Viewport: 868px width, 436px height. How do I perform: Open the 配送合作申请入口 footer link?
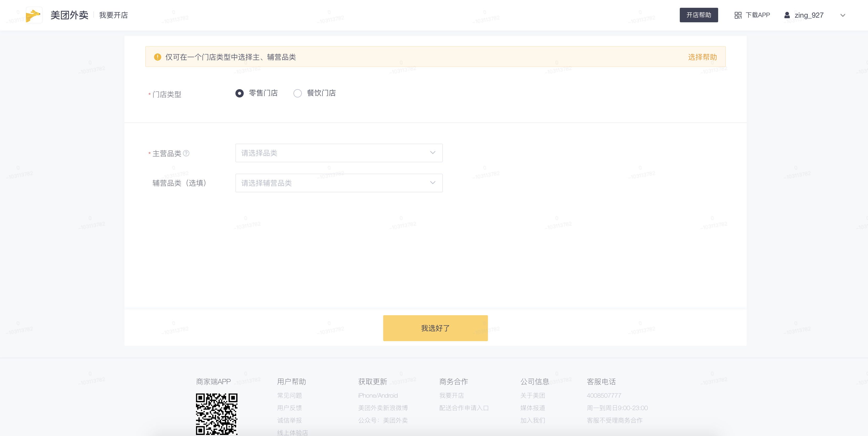click(x=464, y=408)
